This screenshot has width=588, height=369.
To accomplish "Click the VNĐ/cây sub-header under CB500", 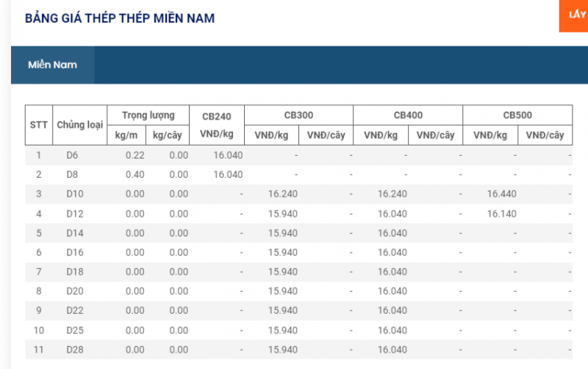I will [545, 135].
